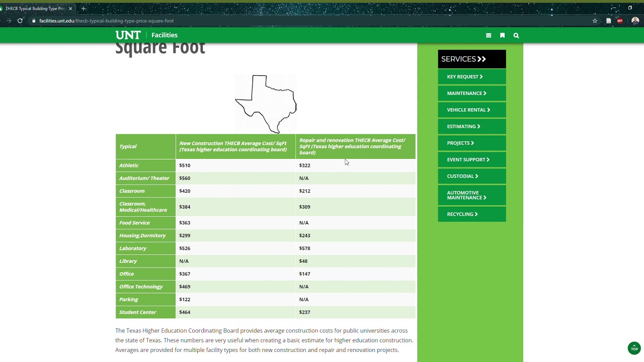Click the $510 Athletic new construction cost
This screenshot has height=362, width=644.
185,165
